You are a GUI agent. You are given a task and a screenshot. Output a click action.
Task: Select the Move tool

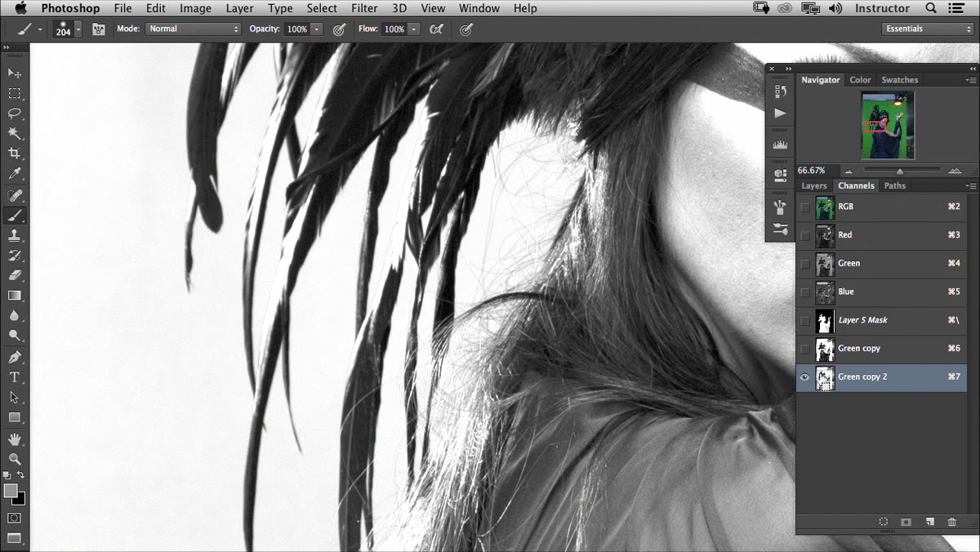pyautogui.click(x=15, y=73)
